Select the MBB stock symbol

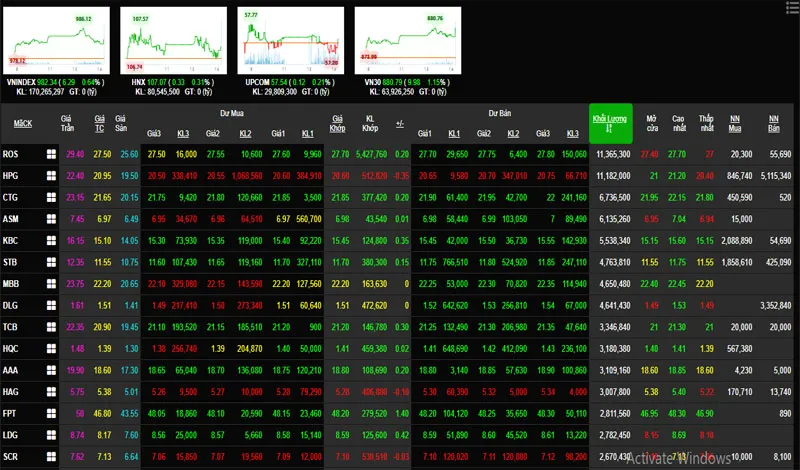(10, 284)
